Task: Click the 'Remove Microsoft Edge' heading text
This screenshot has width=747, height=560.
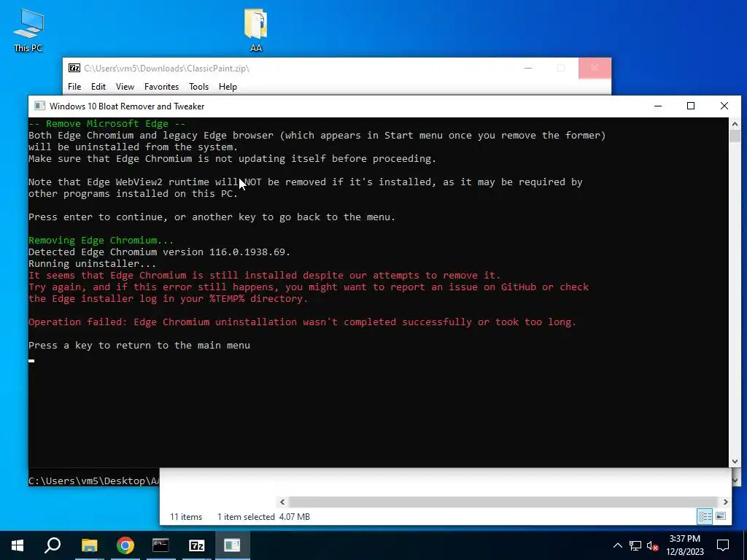Action: [107, 124]
